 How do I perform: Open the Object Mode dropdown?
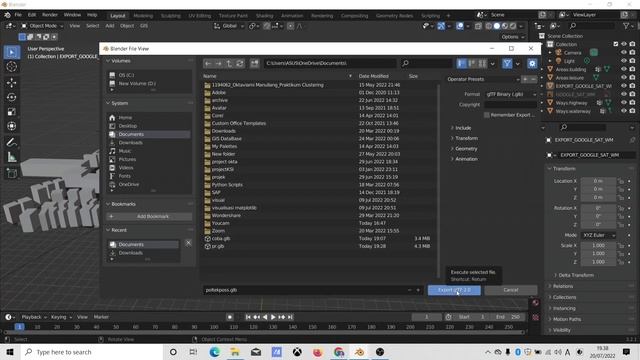tap(42, 26)
